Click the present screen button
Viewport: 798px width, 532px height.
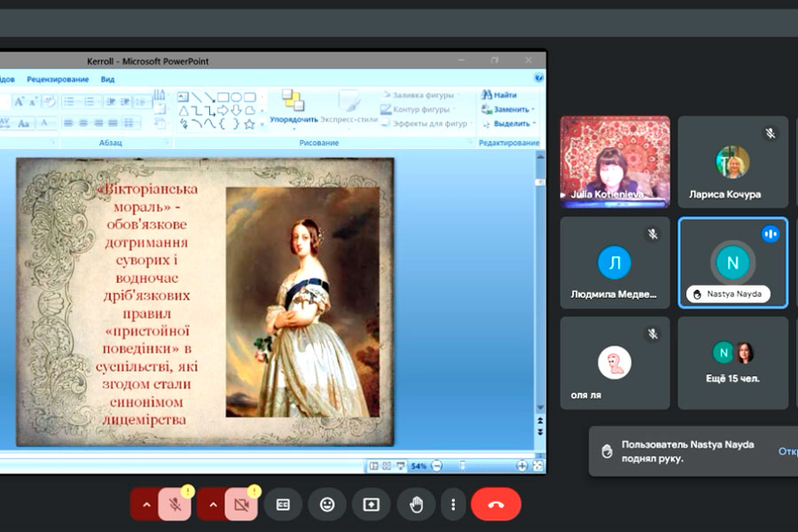point(371,505)
